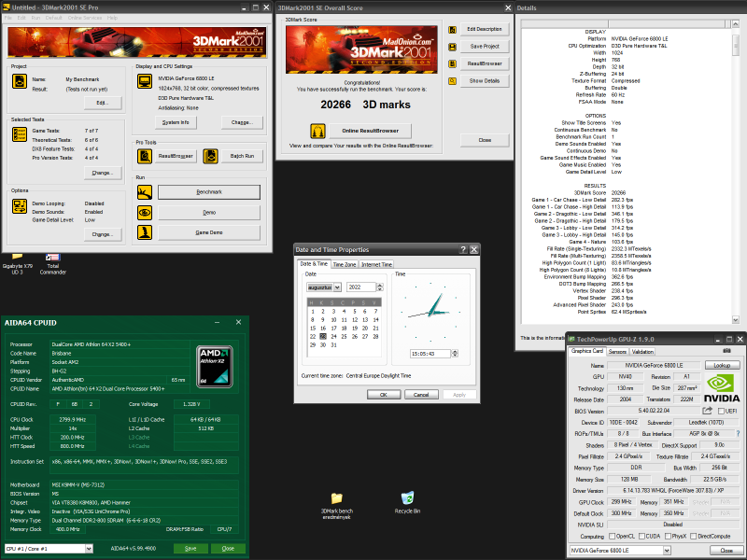Select the Total Commander desktop icon
This screenshot has height=560, width=747.
(53, 264)
